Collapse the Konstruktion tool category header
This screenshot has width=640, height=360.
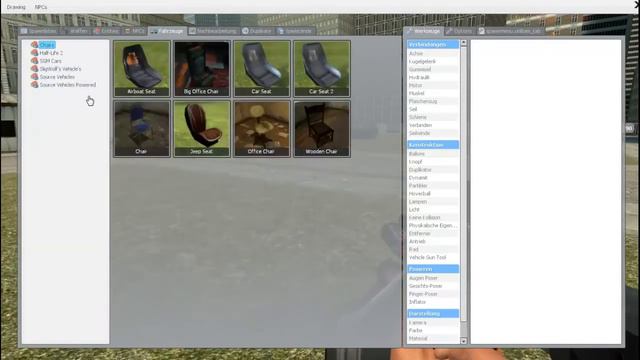point(433,145)
